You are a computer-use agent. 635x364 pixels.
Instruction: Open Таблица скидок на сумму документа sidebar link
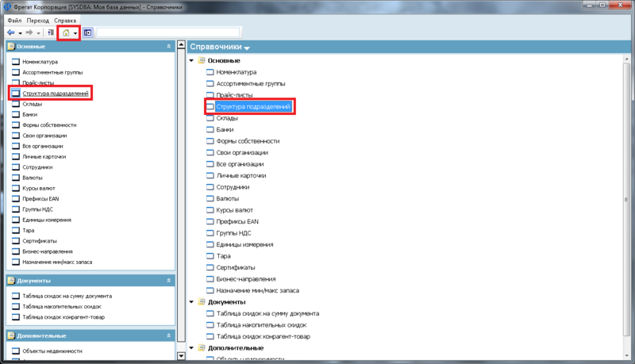(x=67, y=296)
